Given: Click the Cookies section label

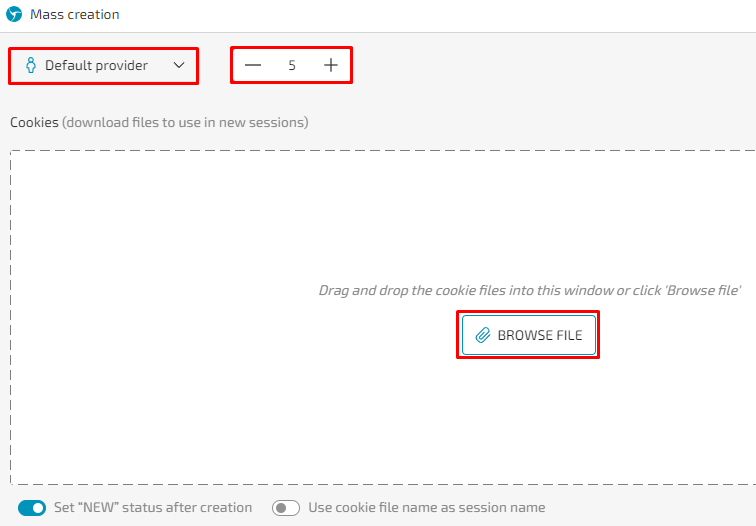Looking at the screenshot, I should pos(34,122).
